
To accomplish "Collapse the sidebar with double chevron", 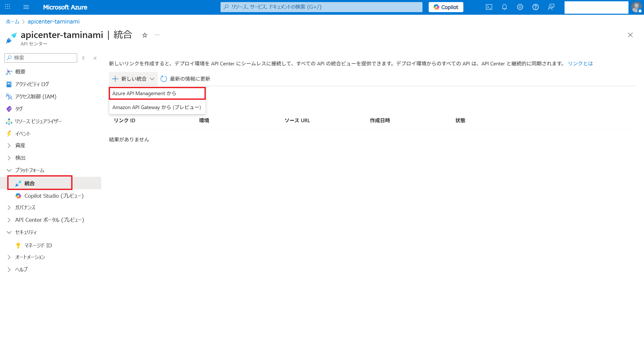I will click(x=95, y=58).
